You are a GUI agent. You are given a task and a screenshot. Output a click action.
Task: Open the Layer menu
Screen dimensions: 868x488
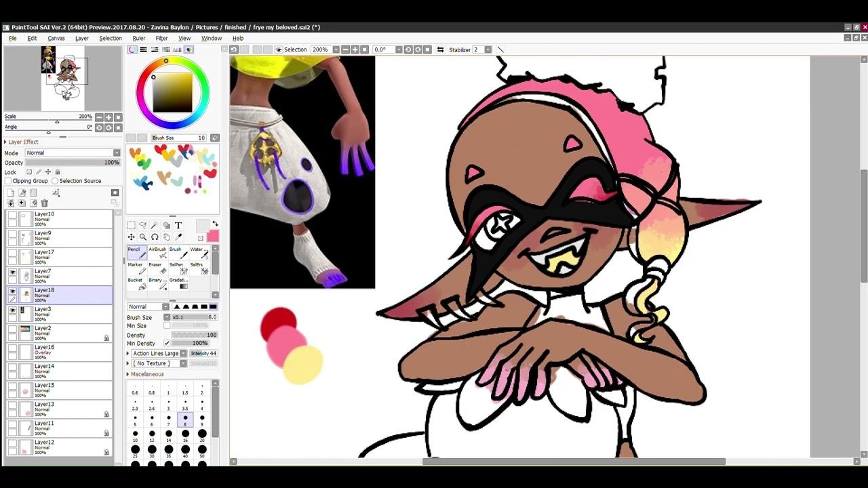pyautogui.click(x=82, y=39)
